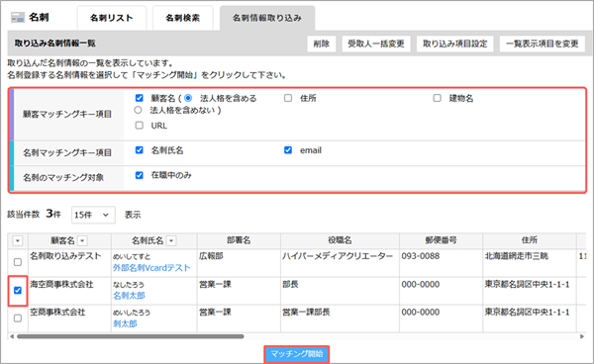The image size is (594, 364).
Task: Open the 名刺氏名 column sort dropdown
Action: pyautogui.click(x=171, y=240)
